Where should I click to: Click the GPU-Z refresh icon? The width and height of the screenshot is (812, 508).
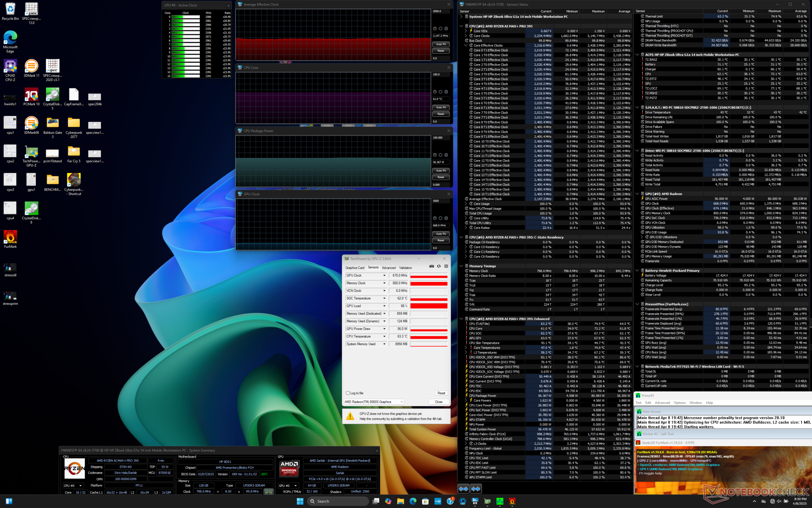[x=439, y=266]
